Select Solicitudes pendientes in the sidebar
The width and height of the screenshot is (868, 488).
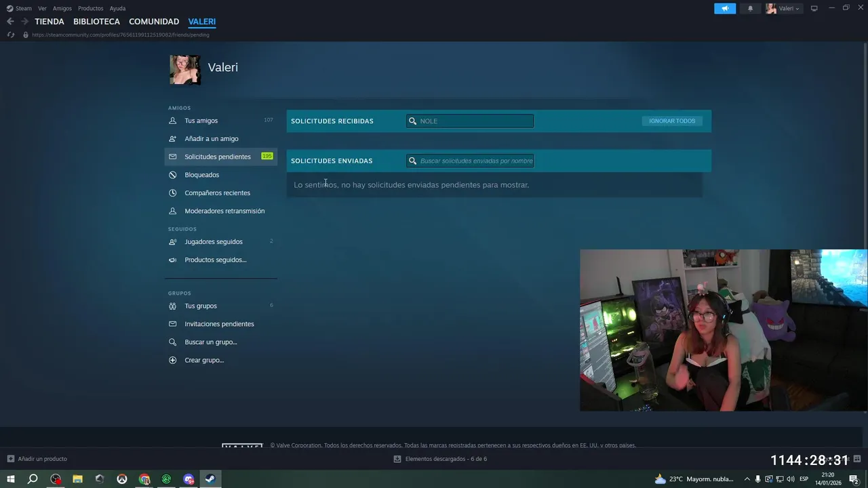click(220, 157)
